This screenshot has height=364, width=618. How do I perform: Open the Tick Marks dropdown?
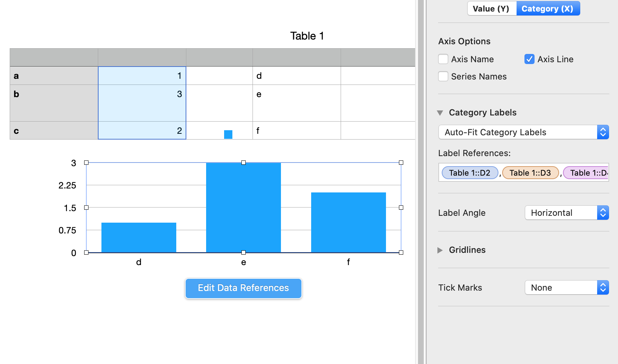[x=567, y=288]
